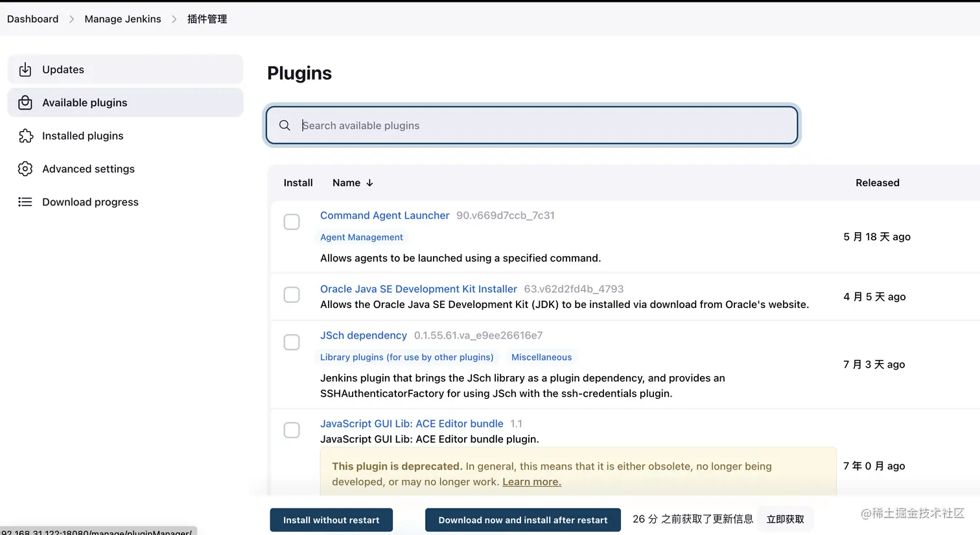
Task: Click version text 63.v62d2fd4b_4793
Action: [574, 289]
